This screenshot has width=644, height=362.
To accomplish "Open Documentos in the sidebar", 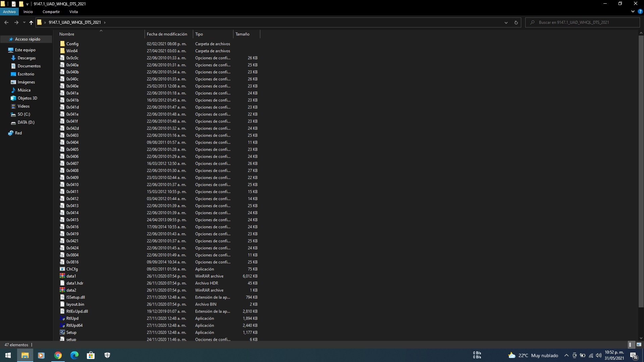I will [29, 66].
